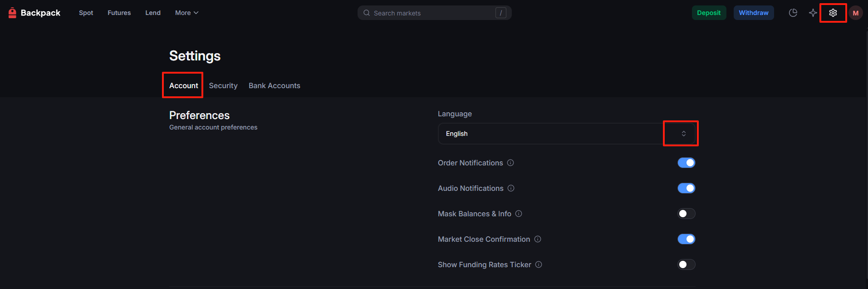Viewport: 868px width, 289px height.
Task: Open the M profile avatar
Action: pos(855,13)
